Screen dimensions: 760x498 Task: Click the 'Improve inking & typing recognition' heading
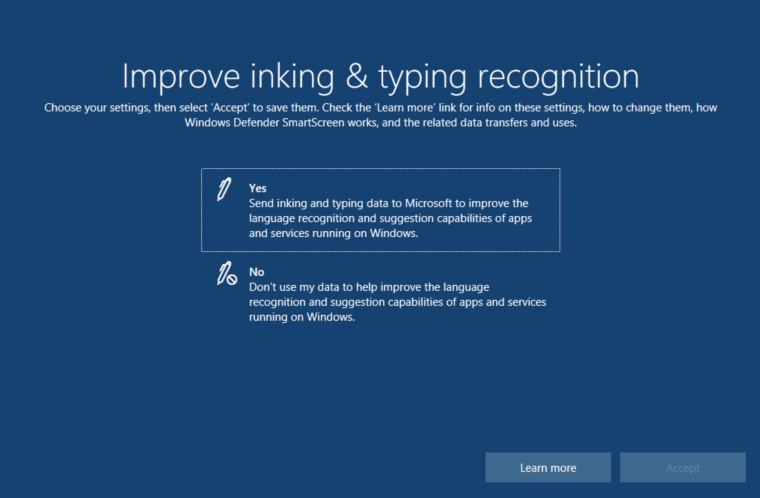point(380,76)
